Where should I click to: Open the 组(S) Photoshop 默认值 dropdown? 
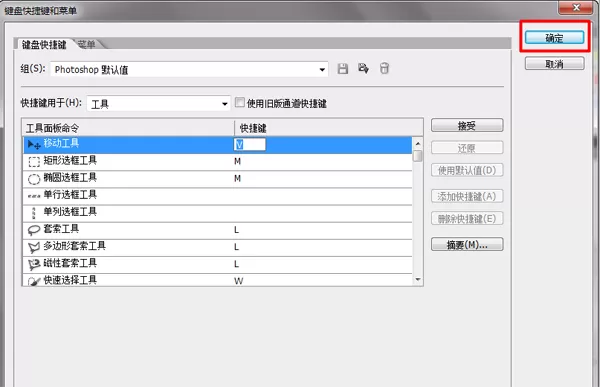point(189,70)
